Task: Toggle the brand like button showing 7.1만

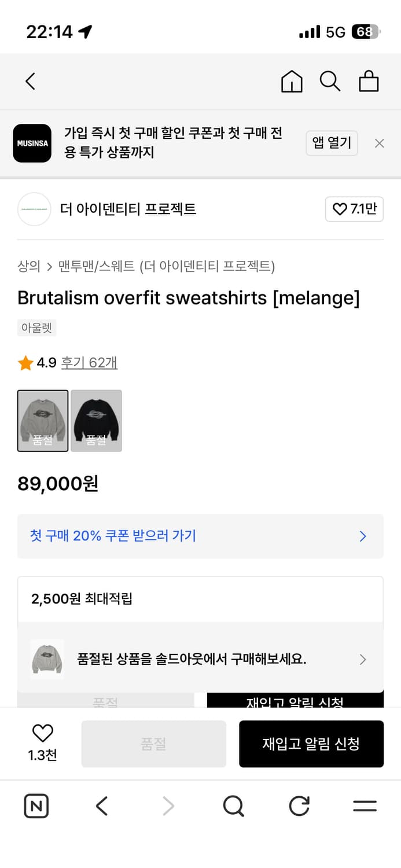Action: 354,209
